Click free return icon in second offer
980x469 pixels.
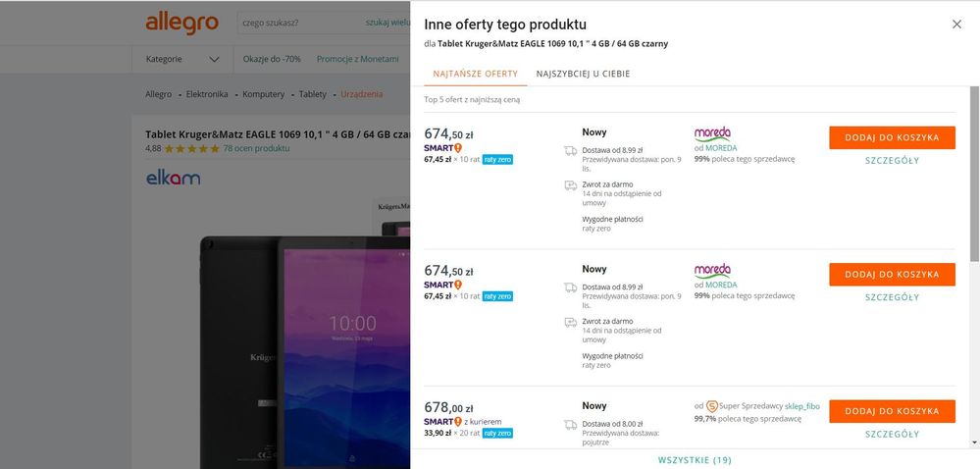tap(571, 322)
